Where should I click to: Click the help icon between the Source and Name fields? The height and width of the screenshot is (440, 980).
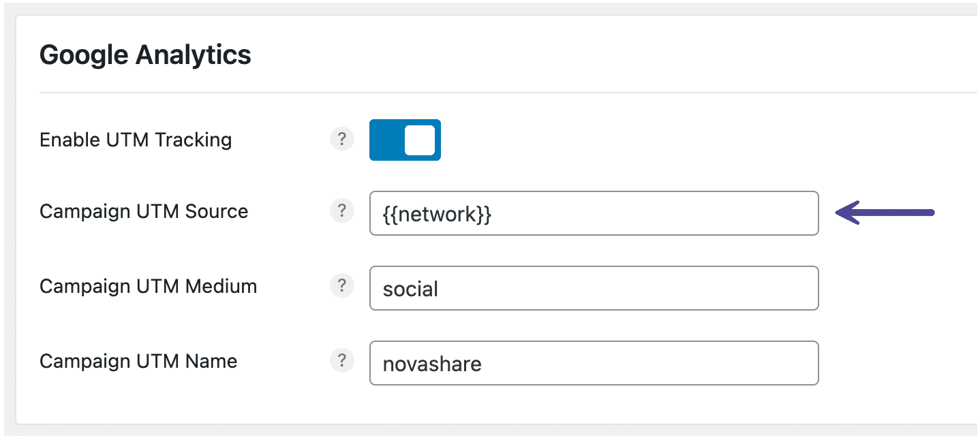tap(342, 286)
